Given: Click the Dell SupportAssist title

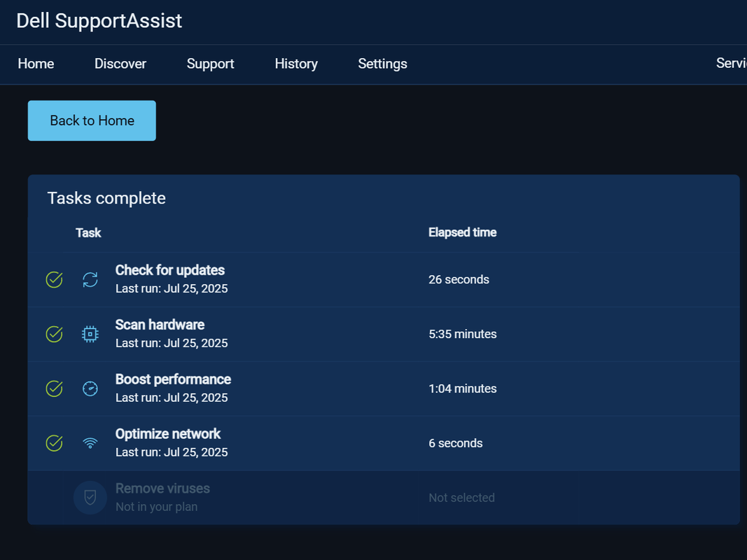Looking at the screenshot, I should pos(99,21).
